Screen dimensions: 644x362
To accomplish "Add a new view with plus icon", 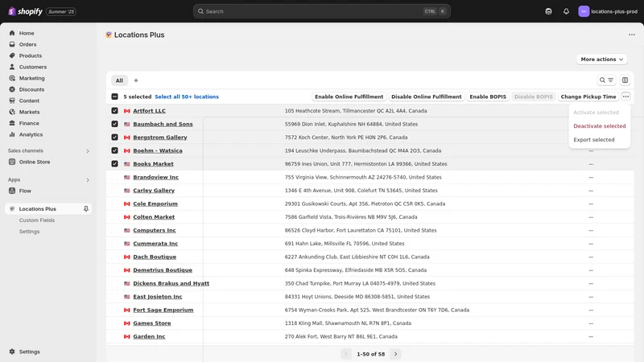I will [136, 80].
